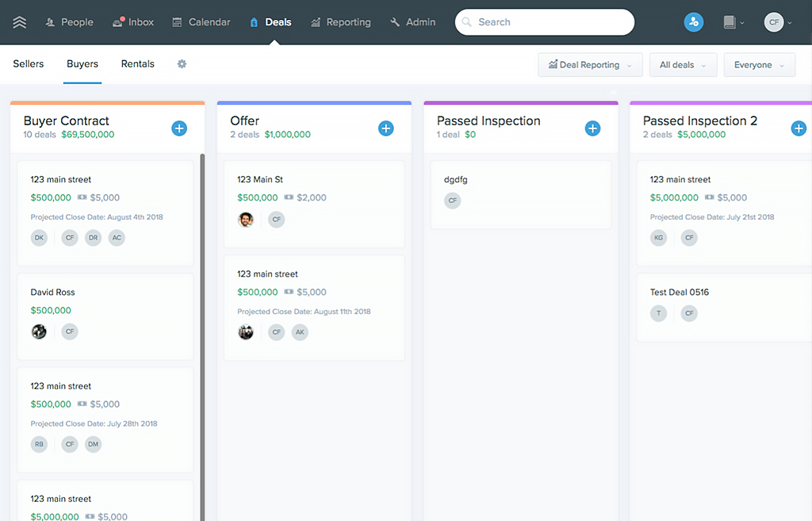Open the CF user profile menu
The width and height of the screenshot is (812, 521).
tap(777, 22)
